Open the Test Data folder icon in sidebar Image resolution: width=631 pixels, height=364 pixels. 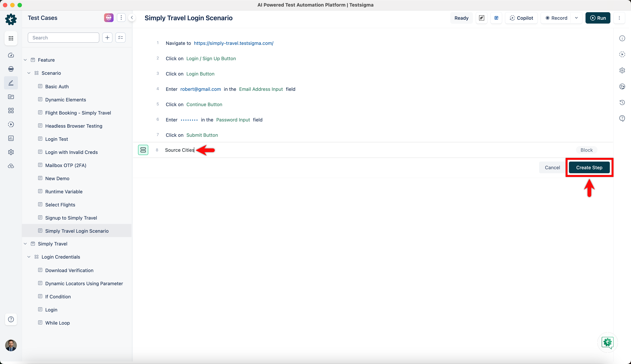11,97
